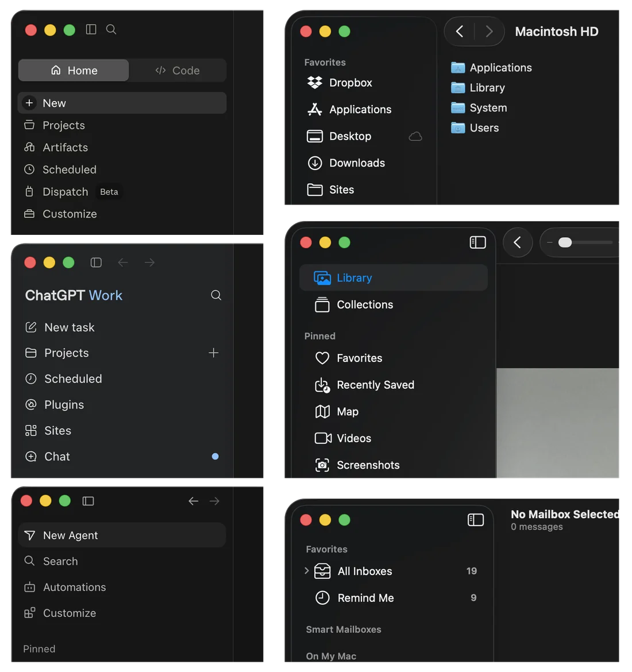Click the iCloud status icon beside Desktop

point(415,136)
